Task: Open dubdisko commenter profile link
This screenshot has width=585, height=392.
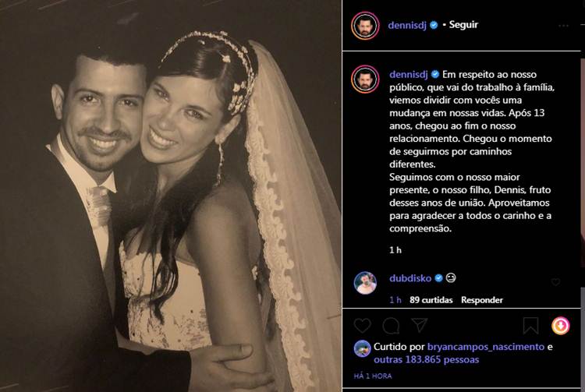Action: (410, 278)
